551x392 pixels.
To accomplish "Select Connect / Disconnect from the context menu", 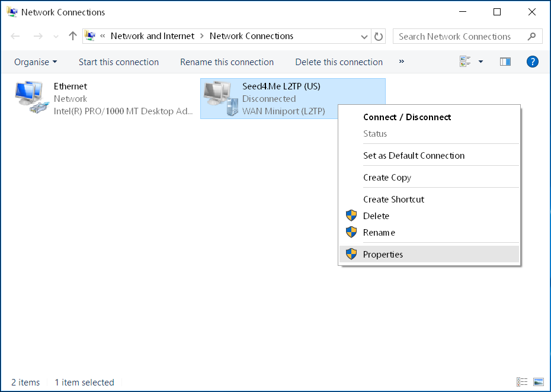I will (406, 117).
